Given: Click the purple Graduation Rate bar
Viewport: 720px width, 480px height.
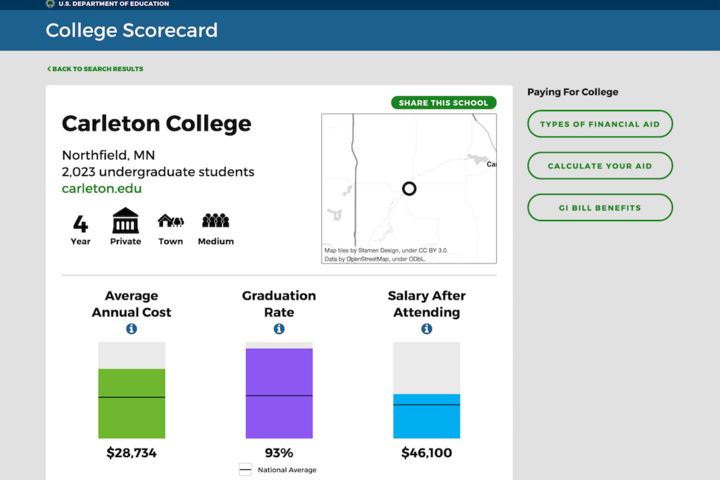Looking at the screenshot, I should 279,393.
